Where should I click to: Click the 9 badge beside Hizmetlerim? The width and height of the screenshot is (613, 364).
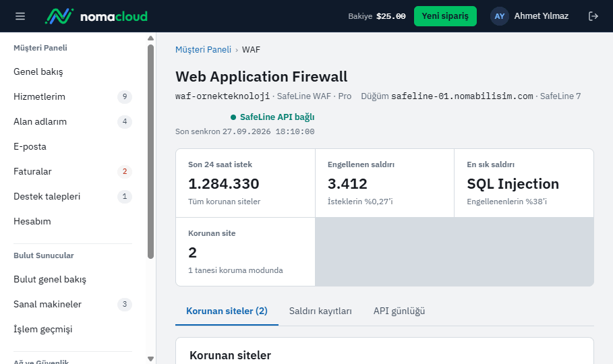[125, 96]
